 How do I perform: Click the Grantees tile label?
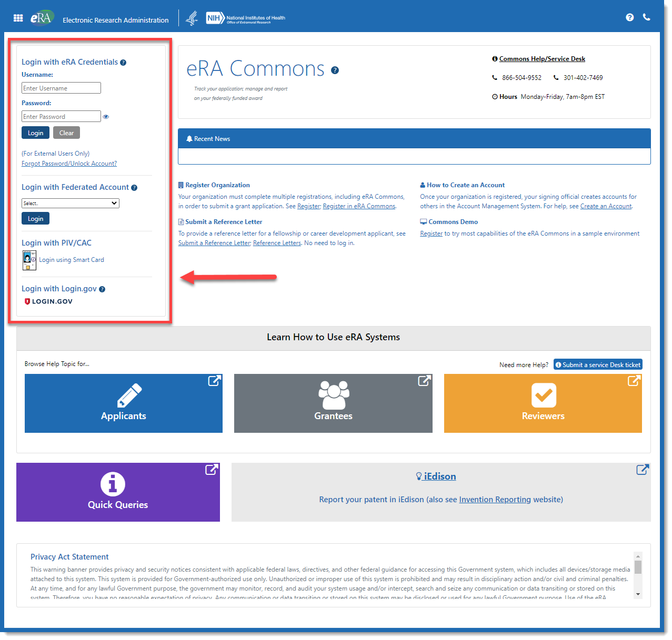coord(334,416)
